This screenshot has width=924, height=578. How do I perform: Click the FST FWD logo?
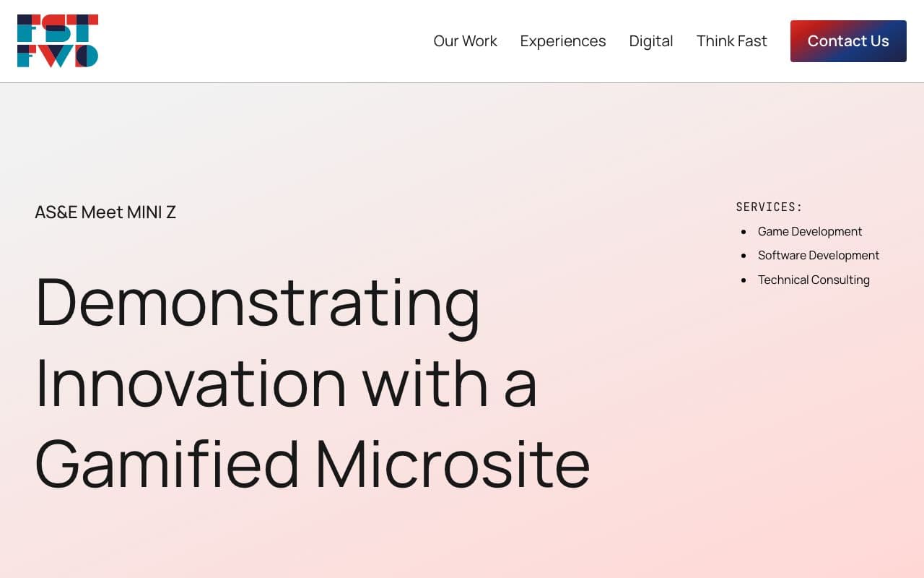[x=58, y=41]
